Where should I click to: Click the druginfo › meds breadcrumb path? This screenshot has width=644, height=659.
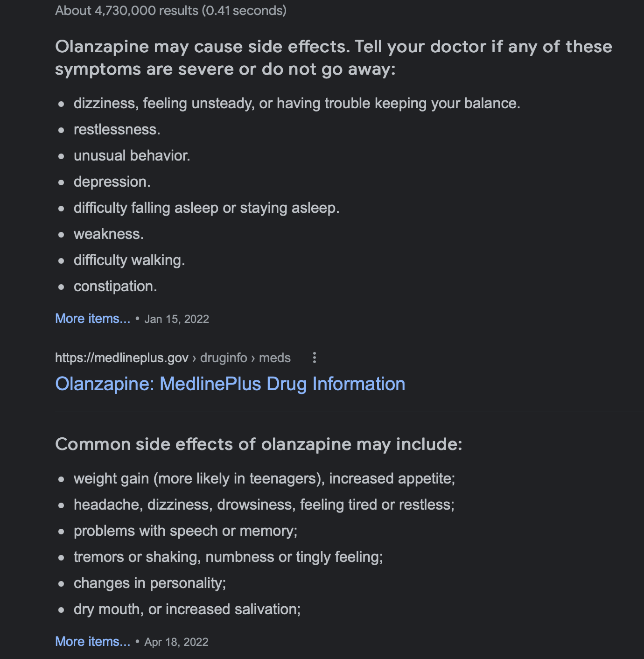coord(245,358)
